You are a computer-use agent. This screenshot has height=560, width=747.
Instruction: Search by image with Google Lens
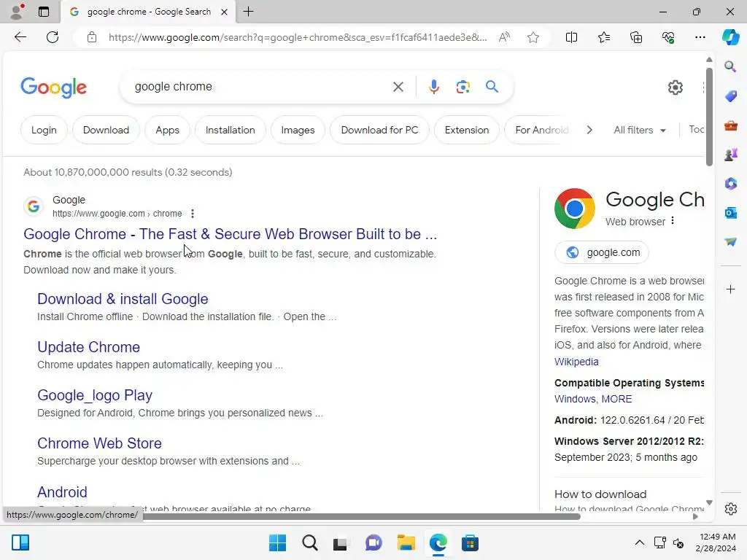tap(462, 87)
